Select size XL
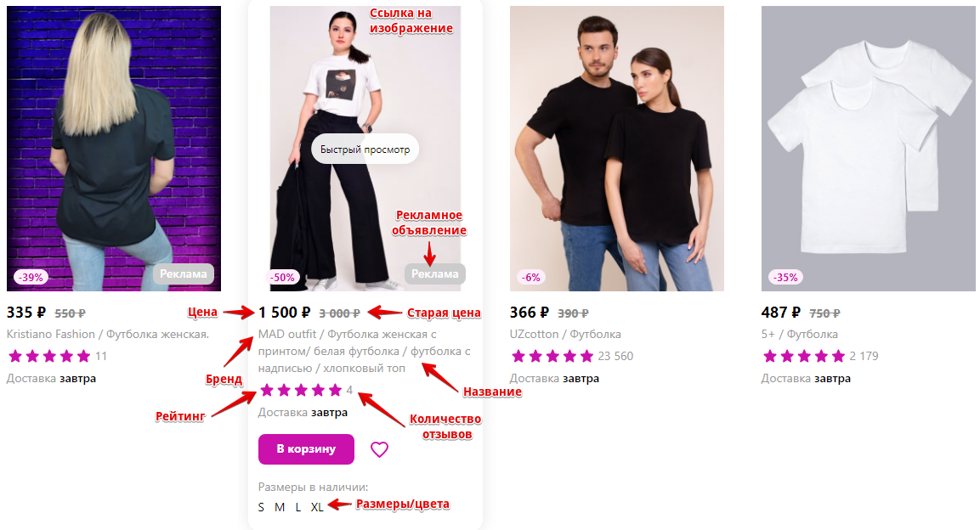Screen dimensions: 980x530 [317, 507]
